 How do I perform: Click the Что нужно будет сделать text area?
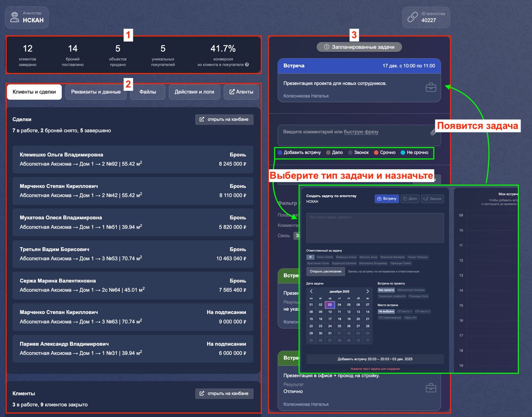[375, 228]
